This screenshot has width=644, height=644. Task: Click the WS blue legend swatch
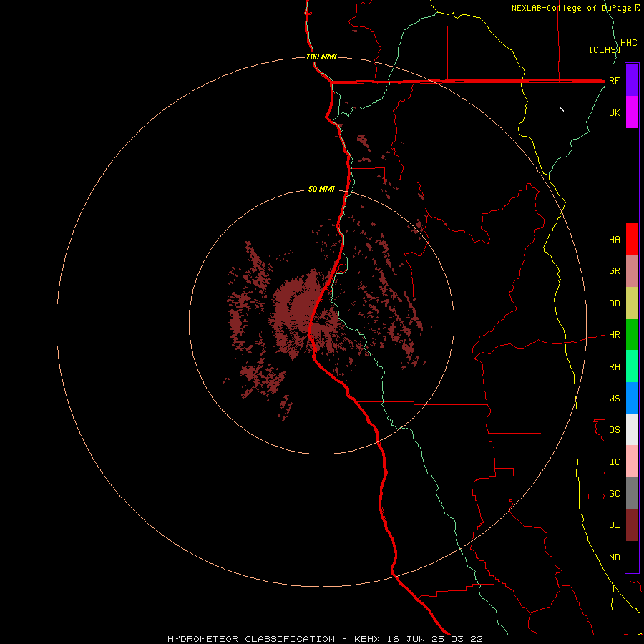pyautogui.click(x=632, y=398)
